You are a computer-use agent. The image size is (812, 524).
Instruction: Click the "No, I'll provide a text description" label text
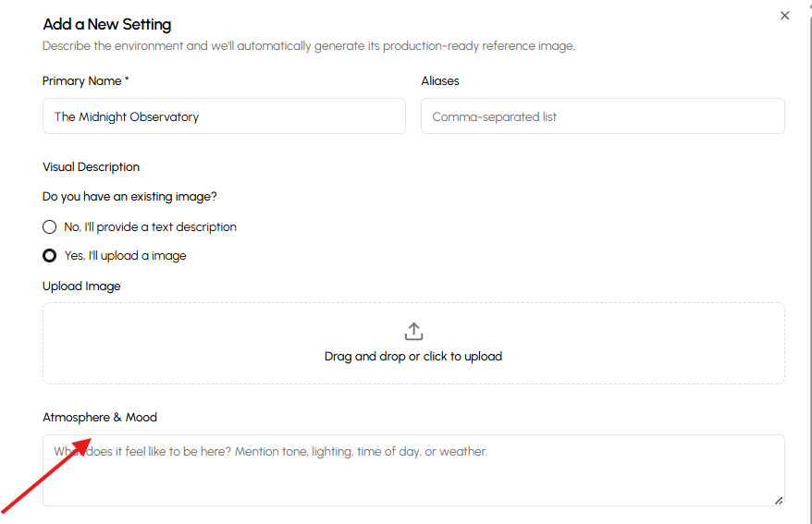tap(150, 227)
